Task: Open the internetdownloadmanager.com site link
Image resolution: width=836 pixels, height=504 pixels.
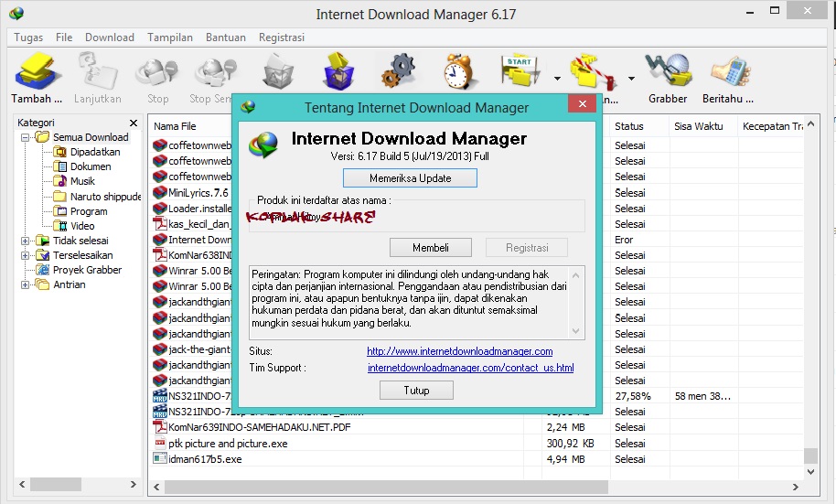Action: 459,351
